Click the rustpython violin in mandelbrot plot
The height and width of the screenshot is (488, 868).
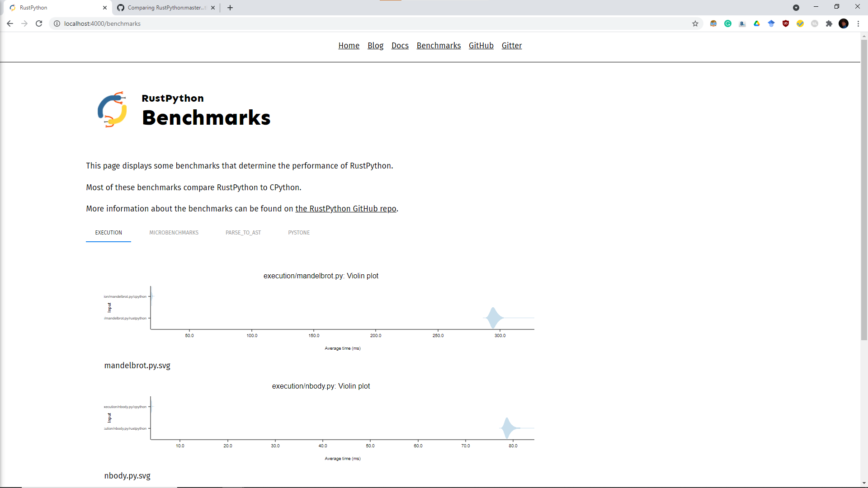pyautogui.click(x=494, y=318)
